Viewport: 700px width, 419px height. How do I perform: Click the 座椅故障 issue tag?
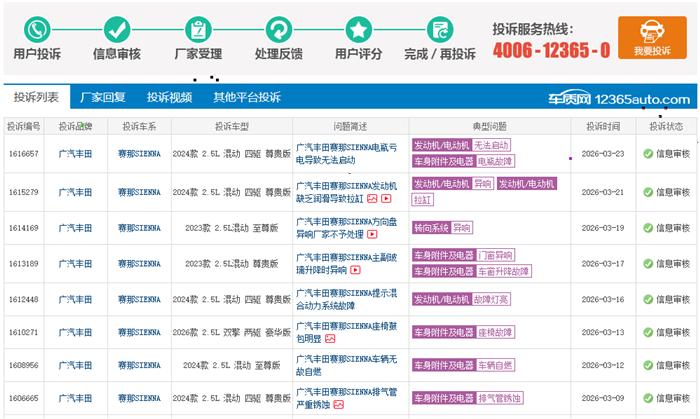click(494, 332)
